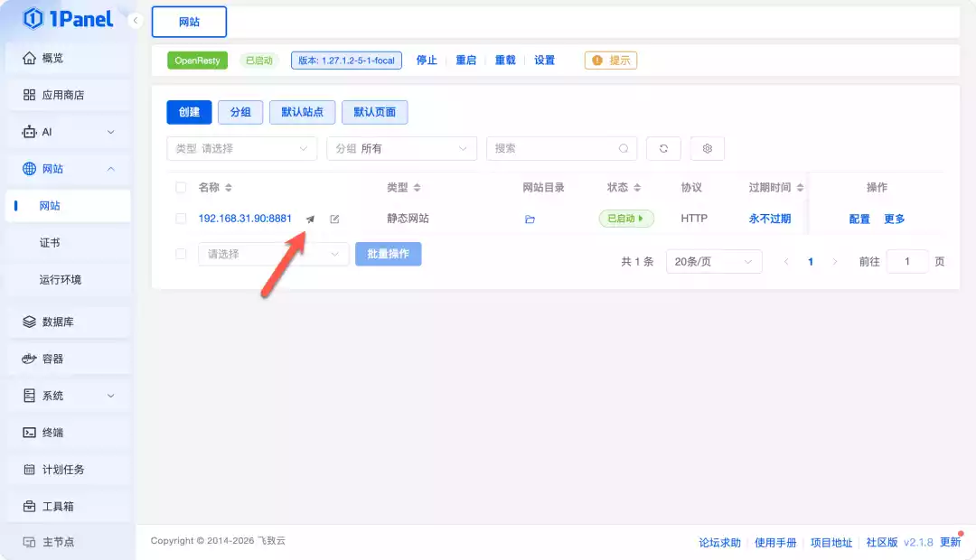Open the 20条/页 page size dropdown
Screen dimensions: 976x560
[x=713, y=261]
